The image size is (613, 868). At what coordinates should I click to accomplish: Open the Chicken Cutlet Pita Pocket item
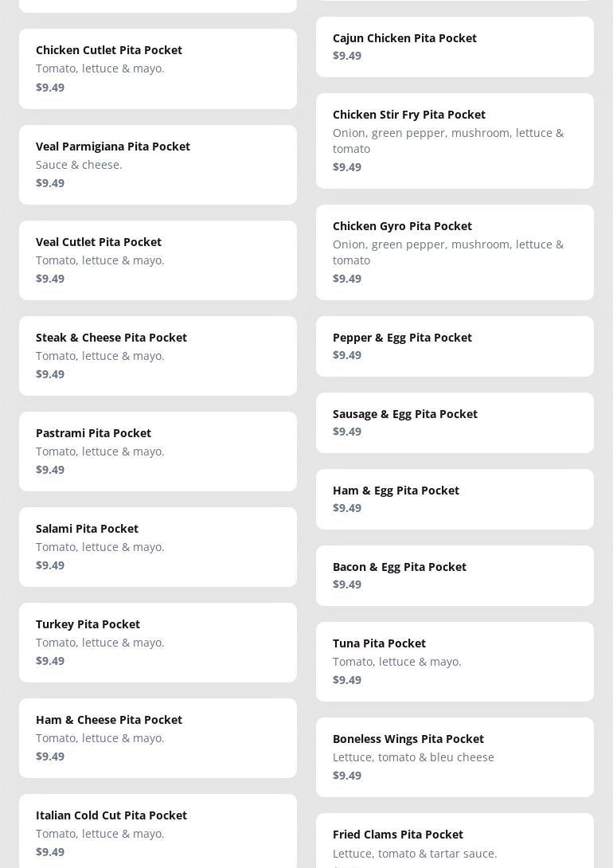tap(158, 68)
